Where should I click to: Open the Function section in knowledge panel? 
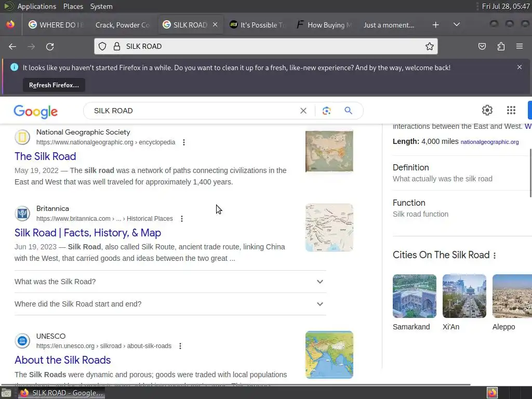(462, 208)
